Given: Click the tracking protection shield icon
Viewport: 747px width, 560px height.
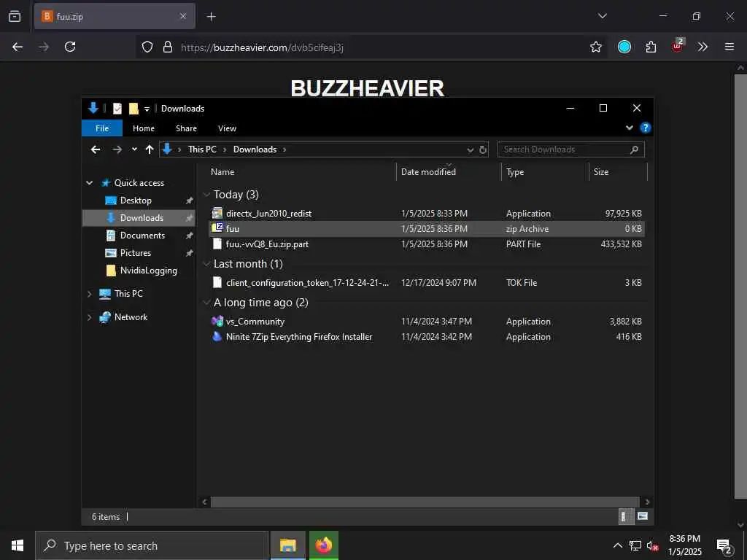Looking at the screenshot, I should click(x=147, y=47).
